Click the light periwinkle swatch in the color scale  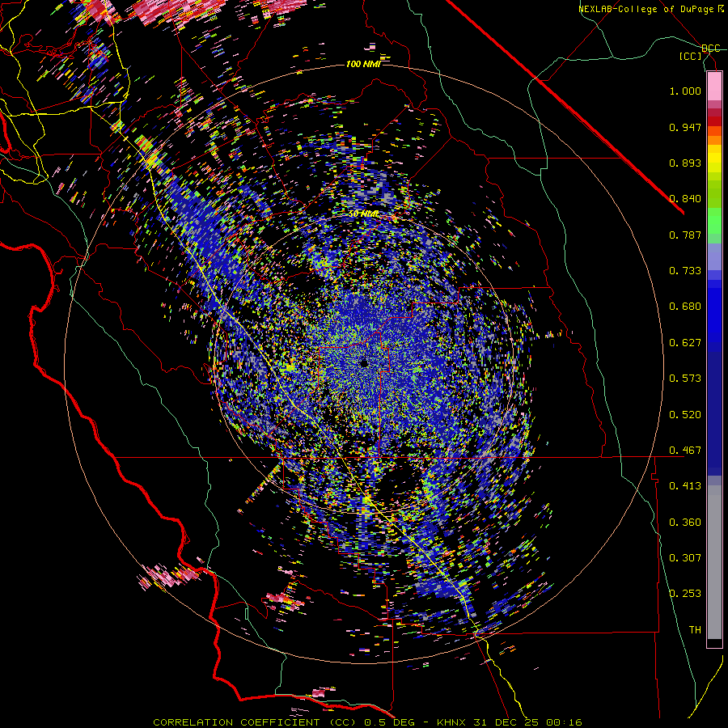pos(714,256)
